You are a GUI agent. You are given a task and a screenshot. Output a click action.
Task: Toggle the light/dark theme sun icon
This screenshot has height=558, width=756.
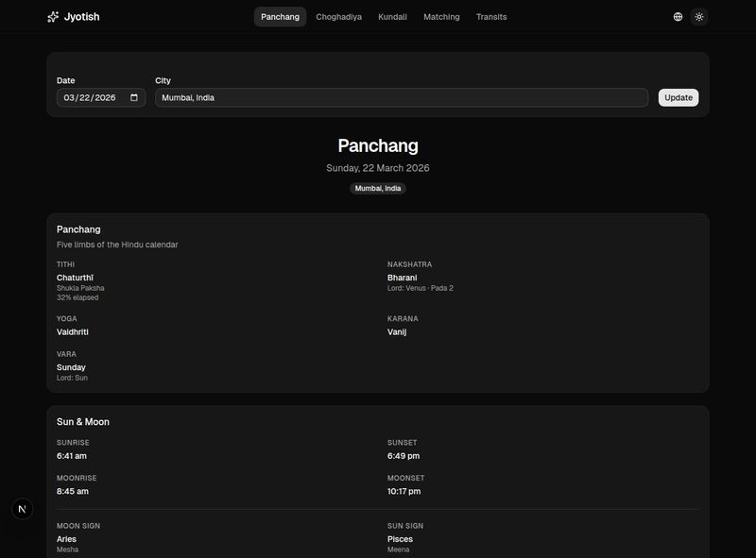[x=699, y=17]
